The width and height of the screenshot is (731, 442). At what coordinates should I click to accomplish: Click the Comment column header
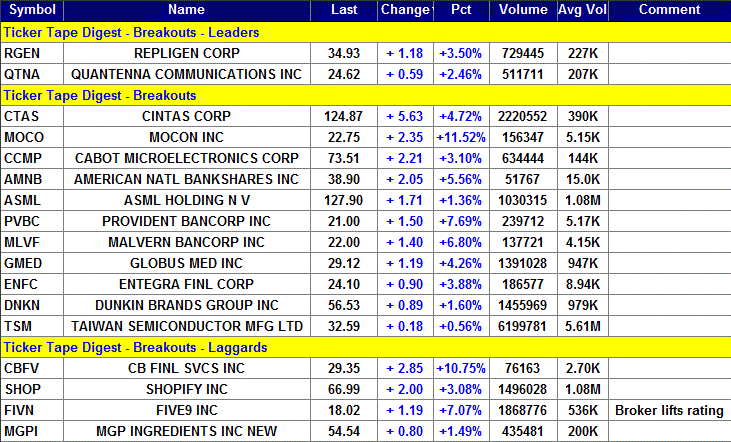669,10
